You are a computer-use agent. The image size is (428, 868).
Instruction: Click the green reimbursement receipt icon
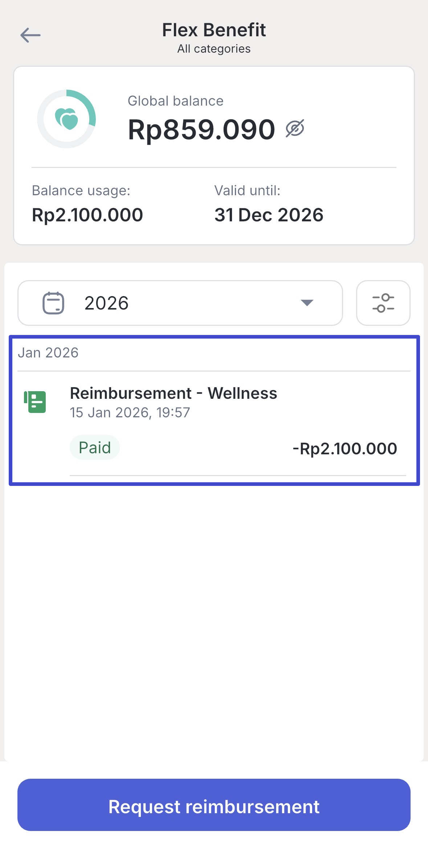(x=35, y=402)
